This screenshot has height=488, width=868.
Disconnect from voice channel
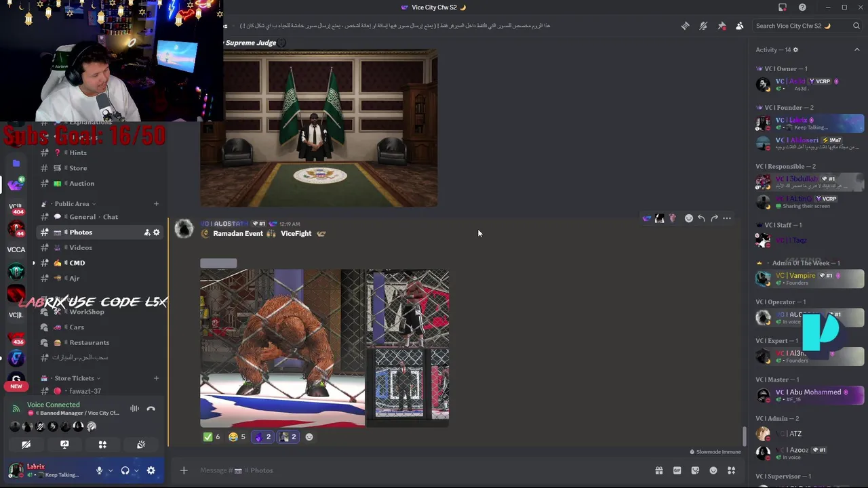151,409
